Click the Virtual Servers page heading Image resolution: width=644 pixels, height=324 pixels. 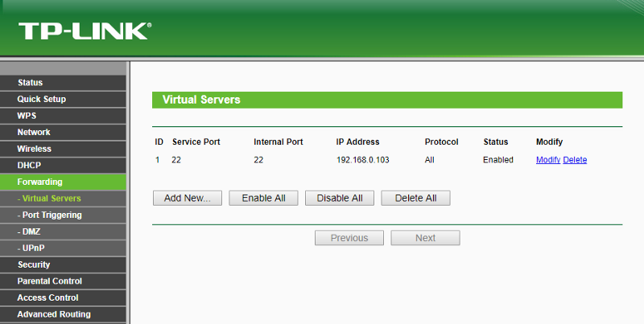(x=201, y=100)
